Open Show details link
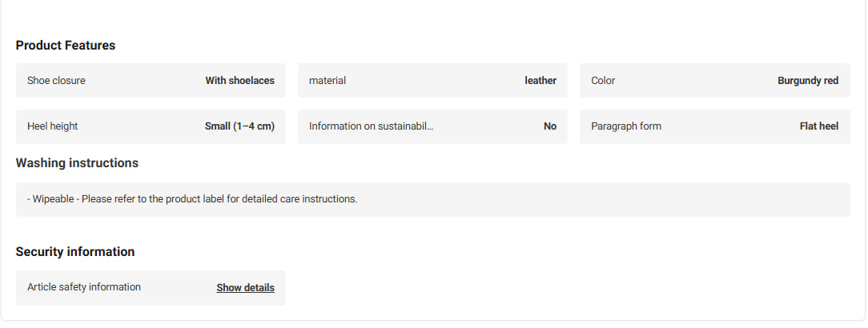The image size is (868, 328). (245, 288)
